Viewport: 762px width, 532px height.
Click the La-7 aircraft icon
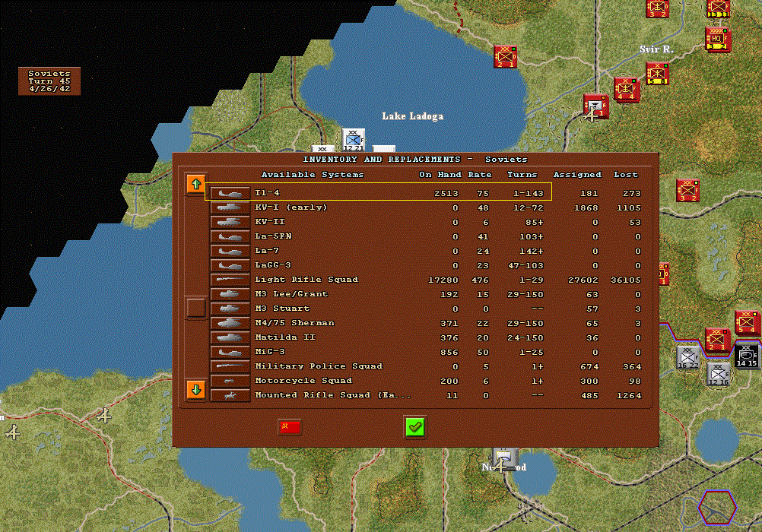(x=230, y=252)
